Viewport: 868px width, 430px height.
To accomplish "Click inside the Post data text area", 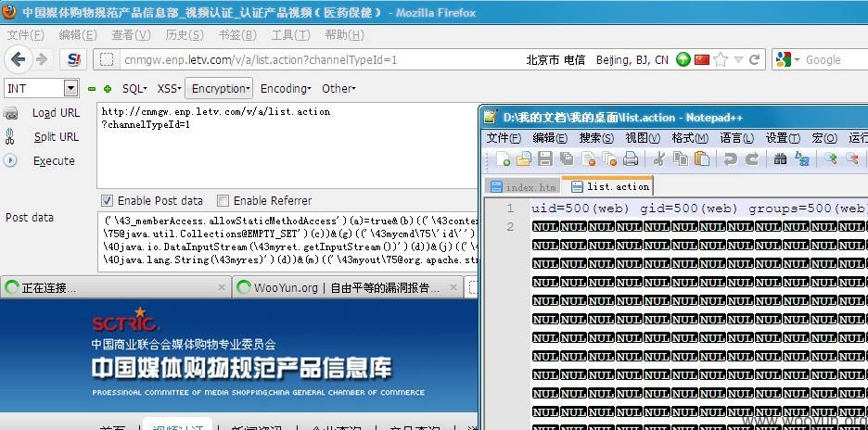I will click(x=287, y=241).
